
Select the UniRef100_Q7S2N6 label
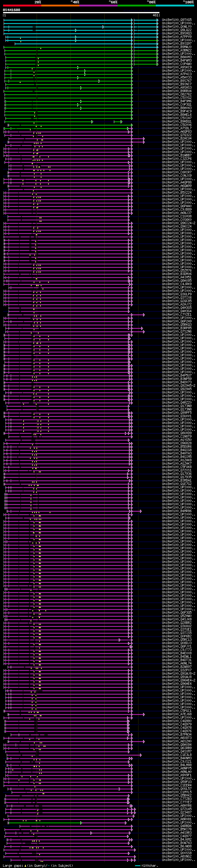(x=177, y=332)
